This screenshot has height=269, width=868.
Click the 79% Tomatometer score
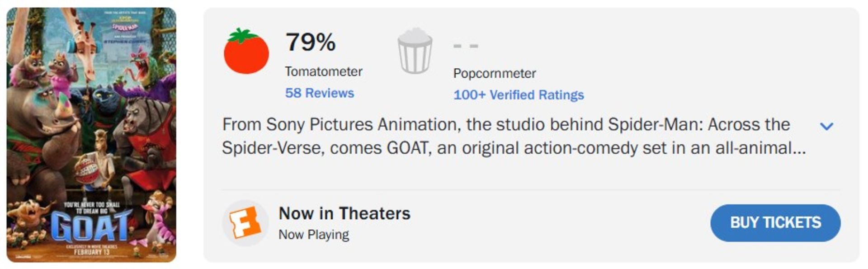[x=311, y=42]
